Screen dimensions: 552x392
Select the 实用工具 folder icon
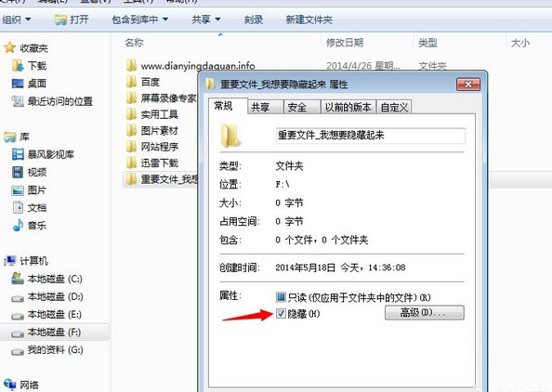131,114
